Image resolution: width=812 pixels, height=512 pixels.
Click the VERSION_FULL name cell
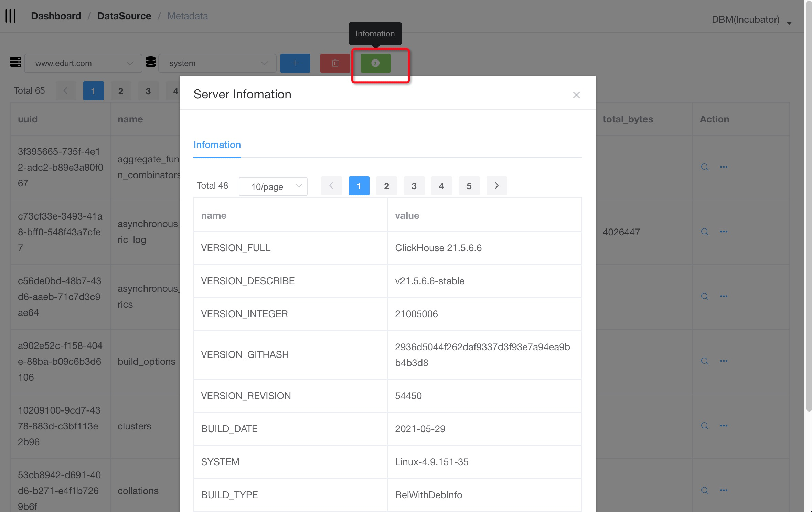pos(290,248)
